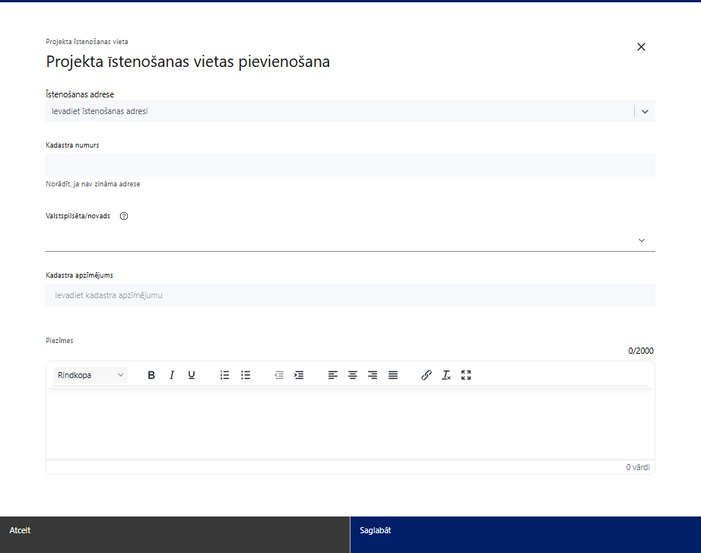Screen dimensions: 701x553
Task: Justify the text alignment
Action: [x=393, y=375]
